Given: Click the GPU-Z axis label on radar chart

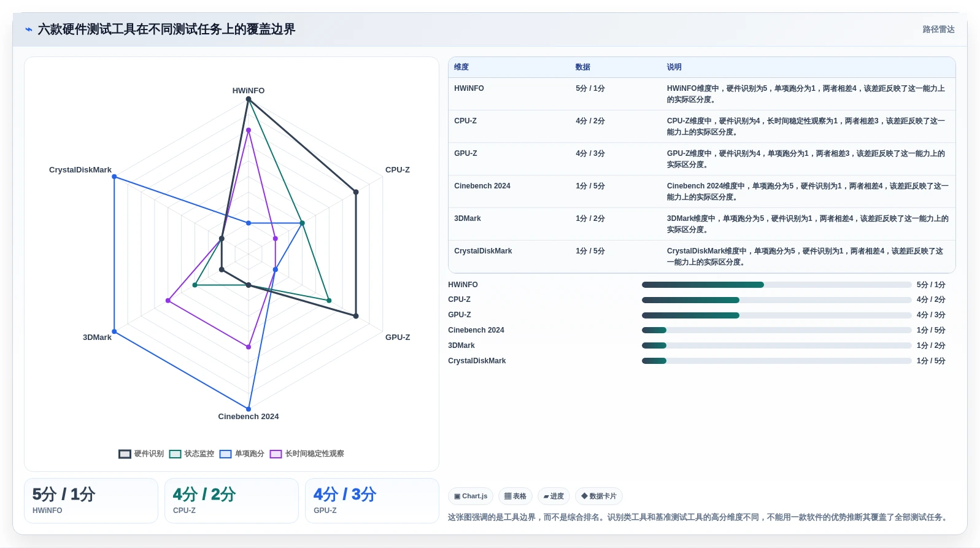Looking at the screenshot, I should coord(398,338).
